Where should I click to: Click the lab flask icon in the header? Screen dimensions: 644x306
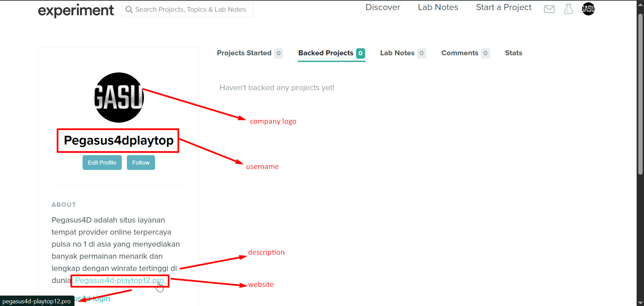(568, 9)
